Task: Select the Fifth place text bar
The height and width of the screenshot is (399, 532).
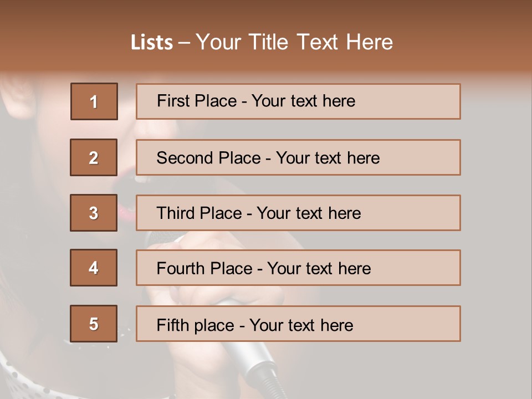Action: point(298,324)
